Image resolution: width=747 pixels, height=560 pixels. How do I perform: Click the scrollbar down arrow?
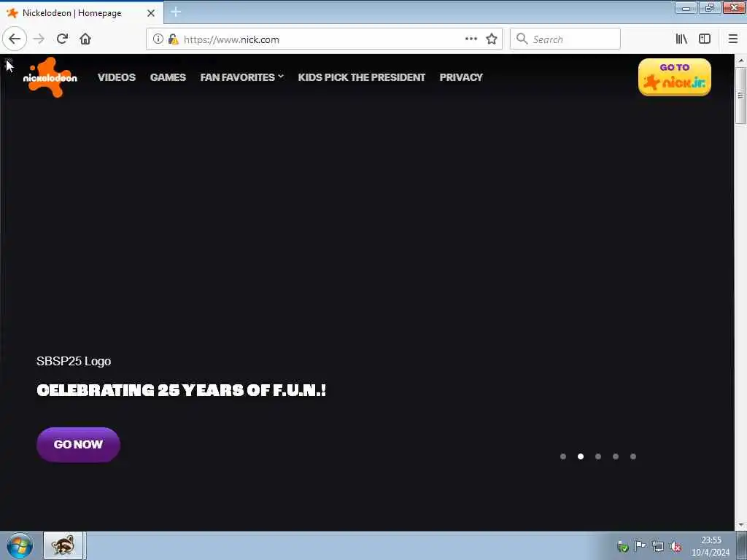pos(740,525)
